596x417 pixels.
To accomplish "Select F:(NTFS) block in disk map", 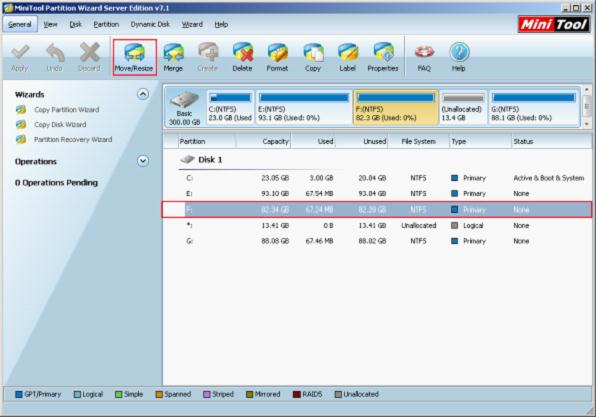I will click(x=395, y=107).
